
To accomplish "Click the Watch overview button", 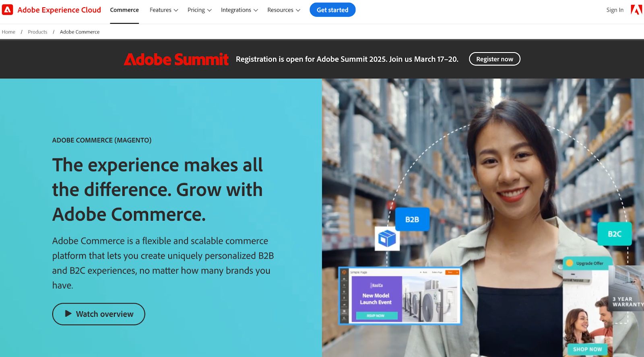I will point(99,314).
